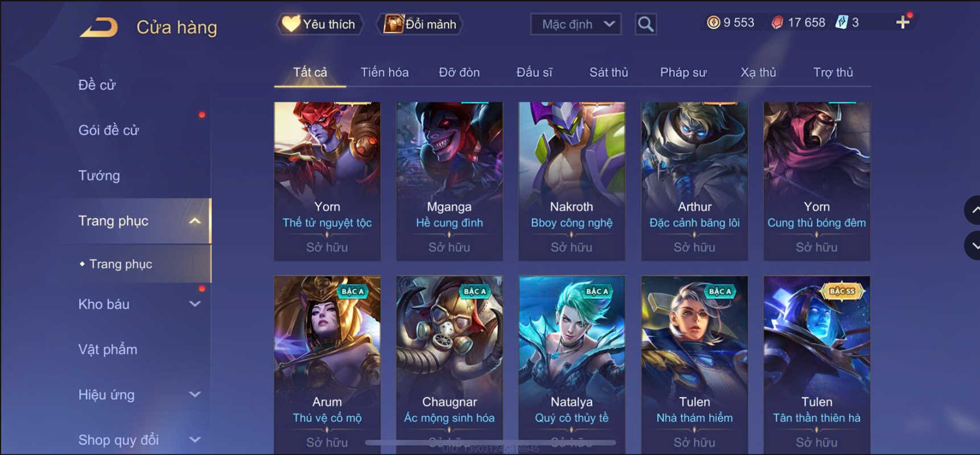
Task: Expand the Hiệu ứng sidebar section
Action: (194, 395)
